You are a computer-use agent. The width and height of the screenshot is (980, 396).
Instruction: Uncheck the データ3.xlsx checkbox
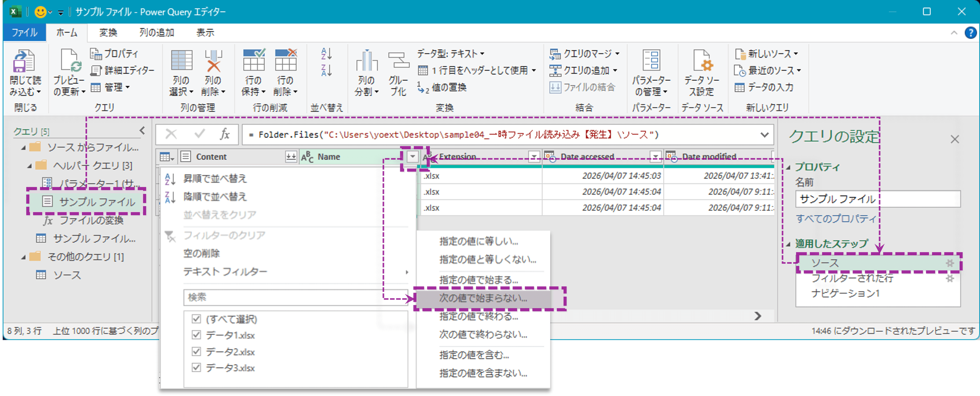(196, 368)
